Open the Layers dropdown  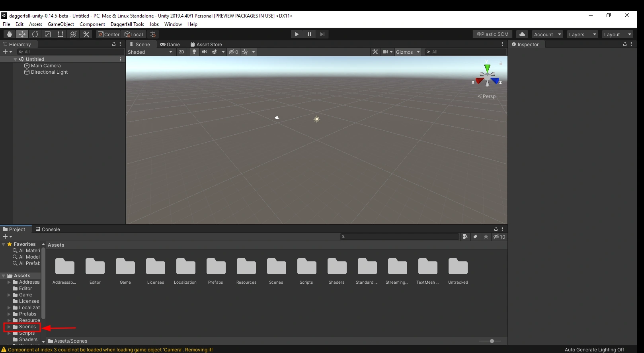(582, 34)
